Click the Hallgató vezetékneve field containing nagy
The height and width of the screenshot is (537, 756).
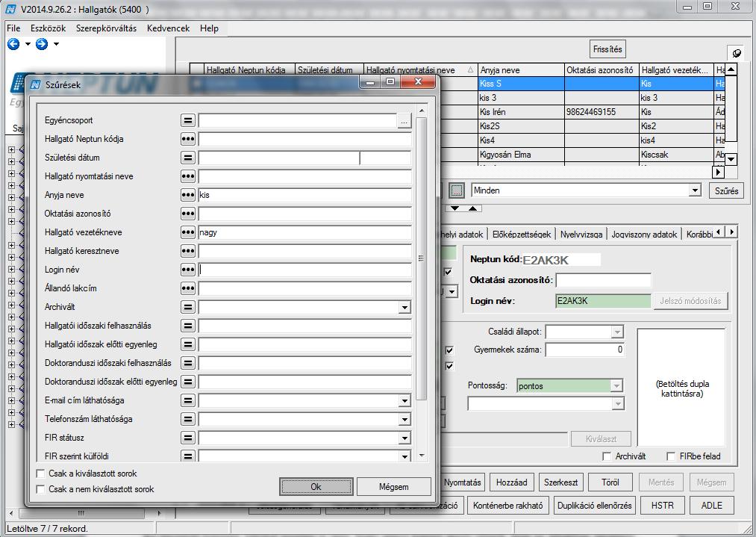(305, 232)
